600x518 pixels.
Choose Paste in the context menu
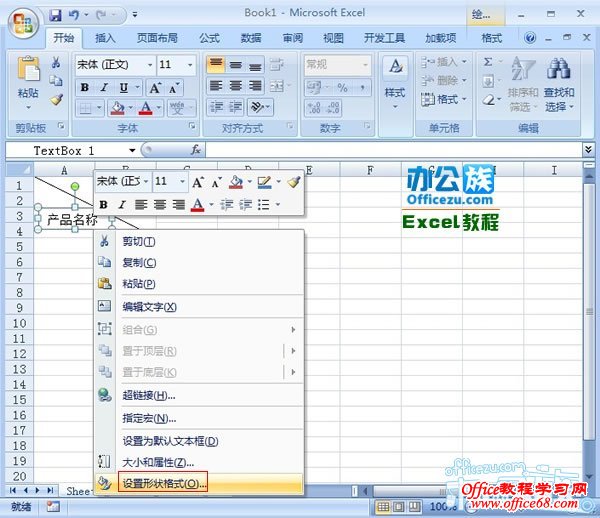pos(199,283)
